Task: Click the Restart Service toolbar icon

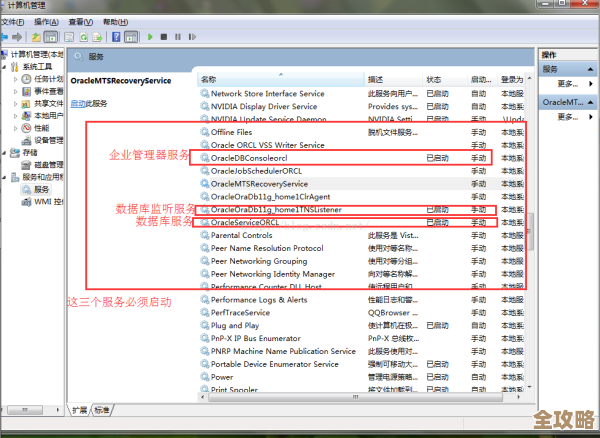Action: point(190,37)
